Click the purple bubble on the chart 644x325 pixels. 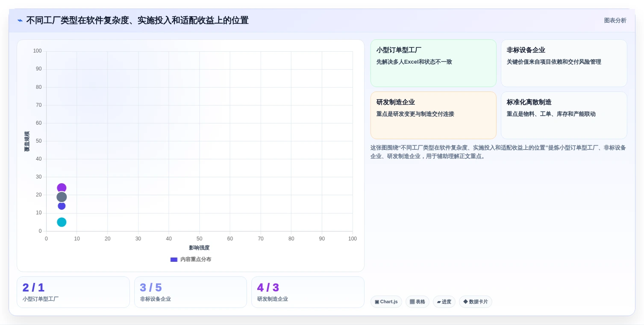tap(62, 187)
